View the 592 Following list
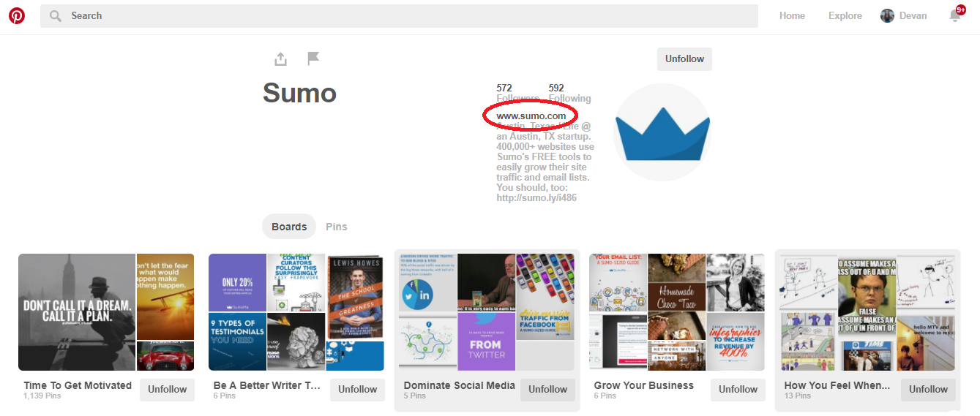The height and width of the screenshot is (416, 980). coord(569,93)
